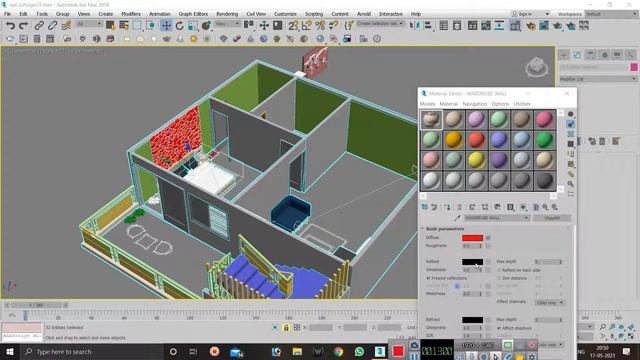The width and height of the screenshot is (640, 360).
Task: Click the Redo arrow in the toolbar
Action: click(24, 26)
